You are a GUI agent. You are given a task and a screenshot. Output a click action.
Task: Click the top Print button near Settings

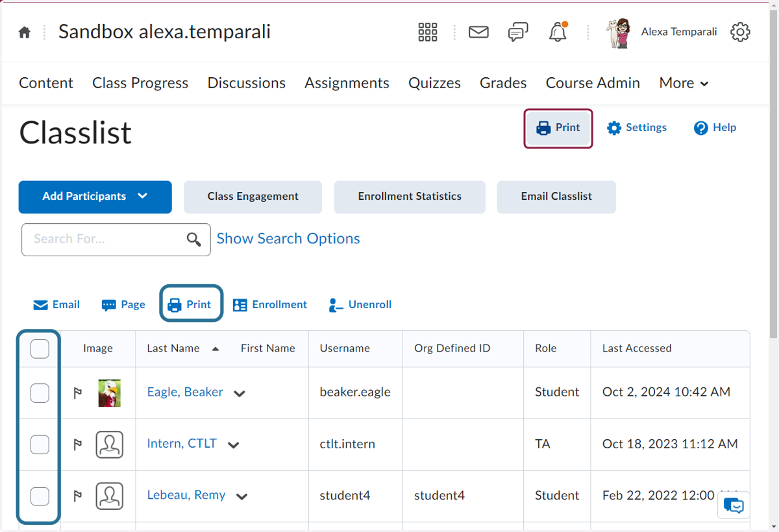tap(558, 128)
